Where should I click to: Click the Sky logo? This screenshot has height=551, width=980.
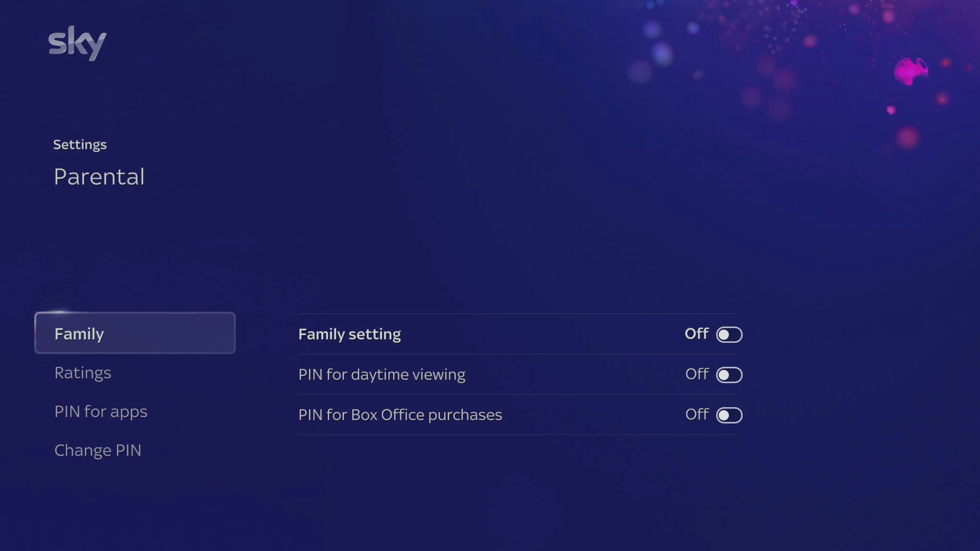[x=78, y=43]
